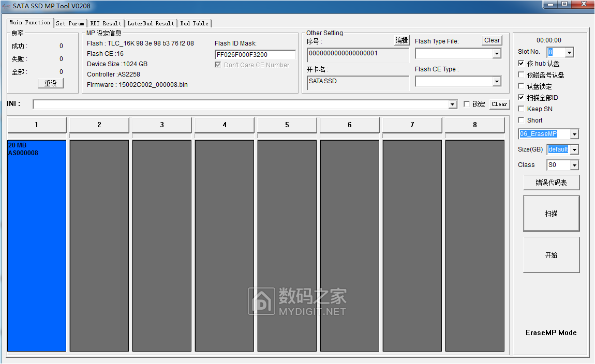595x364 pixels.
Task: Click the 重设 reset button
Action: pos(51,83)
